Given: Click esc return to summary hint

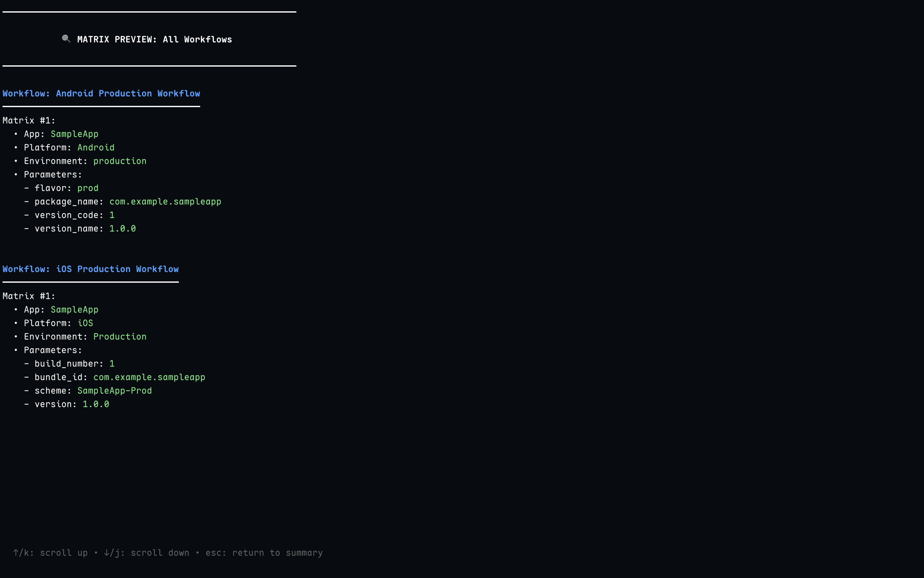Looking at the screenshot, I should coord(264,553).
